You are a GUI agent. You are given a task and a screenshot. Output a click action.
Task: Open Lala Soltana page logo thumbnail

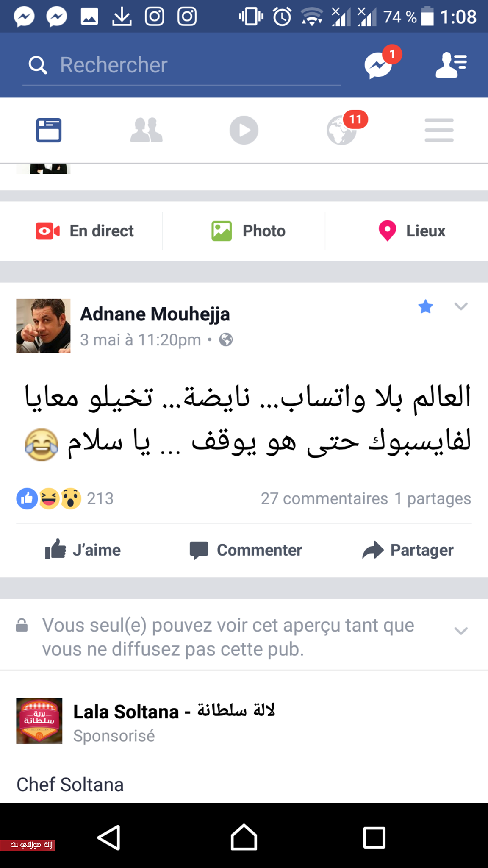pos(39,721)
